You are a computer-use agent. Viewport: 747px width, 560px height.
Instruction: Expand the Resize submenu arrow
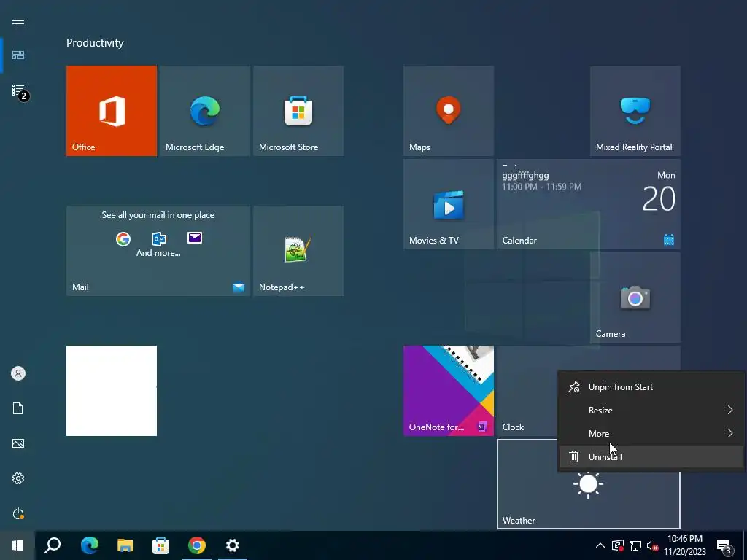729,410
